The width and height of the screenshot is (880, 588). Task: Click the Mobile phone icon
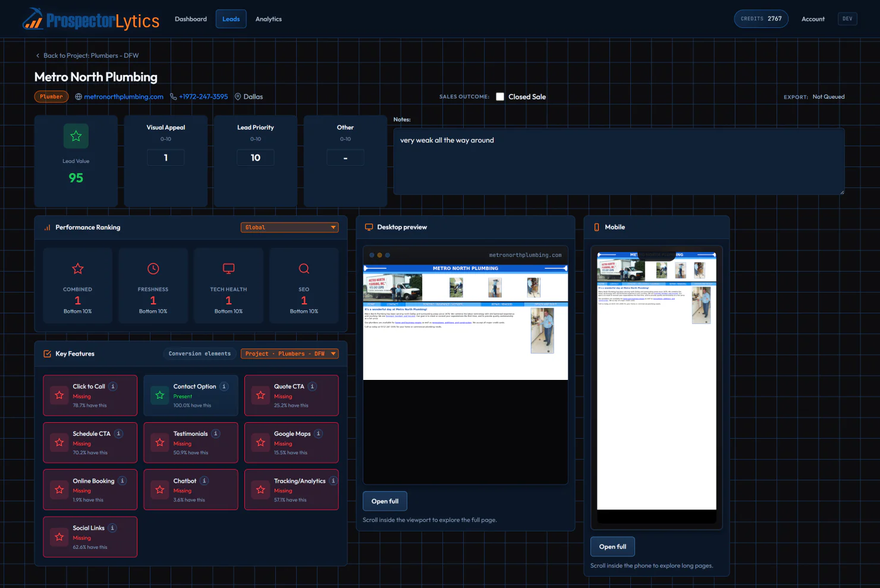point(597,227)
